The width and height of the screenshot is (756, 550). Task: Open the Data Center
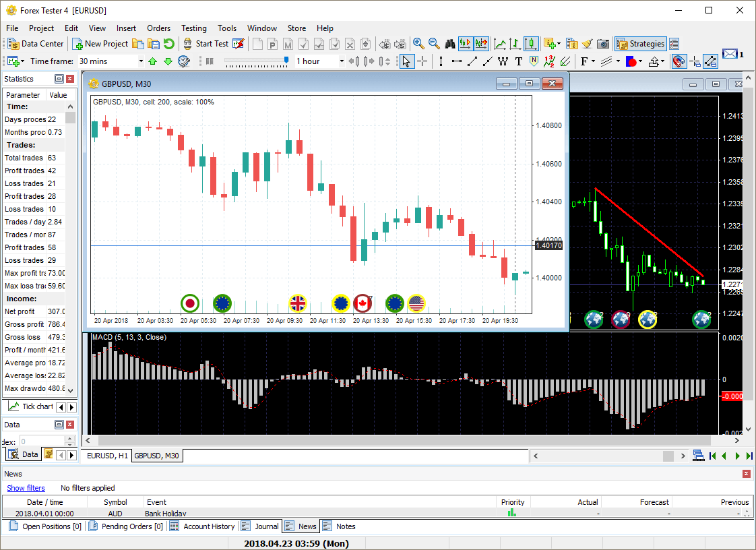click(x=36, y=44)
